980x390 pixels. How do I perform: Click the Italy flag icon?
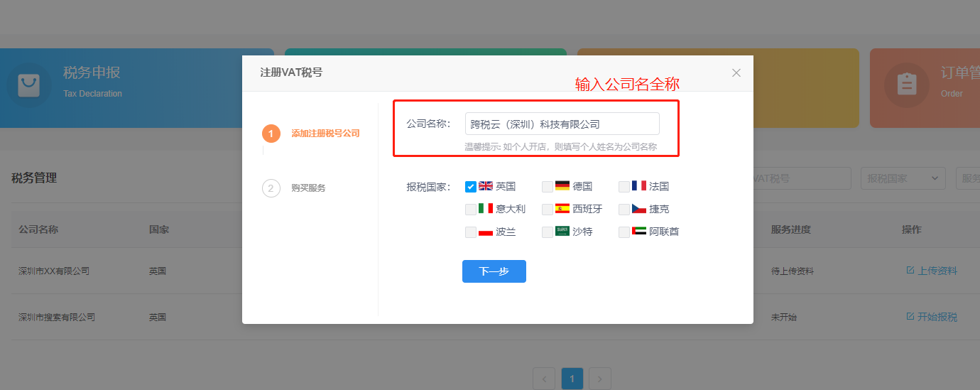tap(486, 209)
